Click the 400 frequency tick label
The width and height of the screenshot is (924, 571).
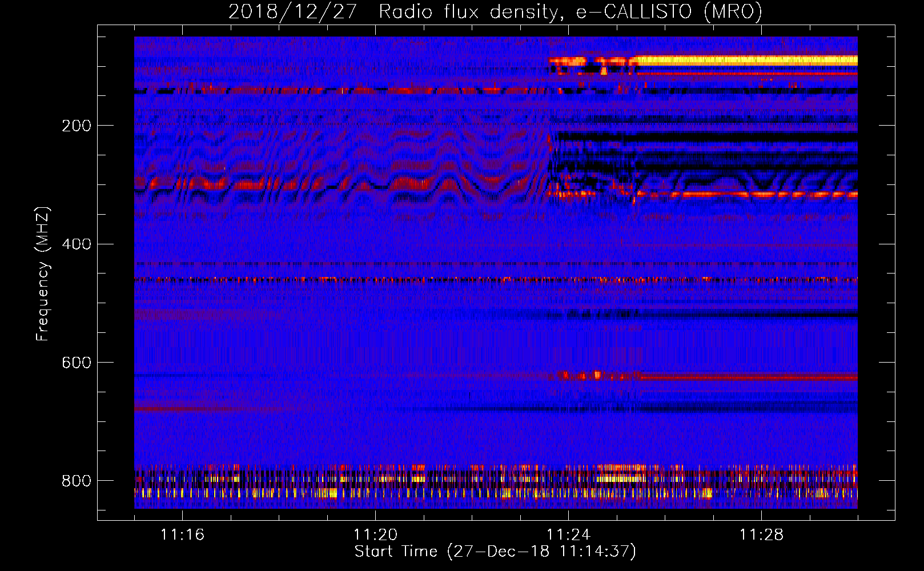point(77,244)
